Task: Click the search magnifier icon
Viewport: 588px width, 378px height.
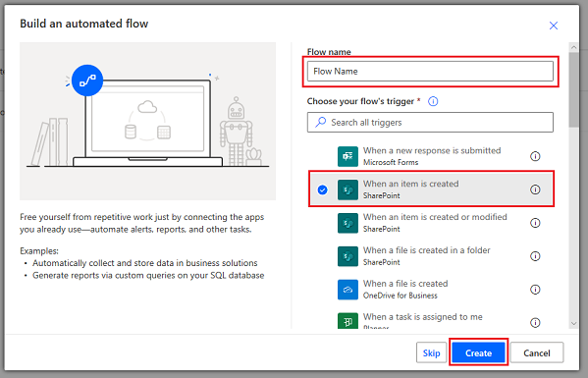Action: coord(321,123)
